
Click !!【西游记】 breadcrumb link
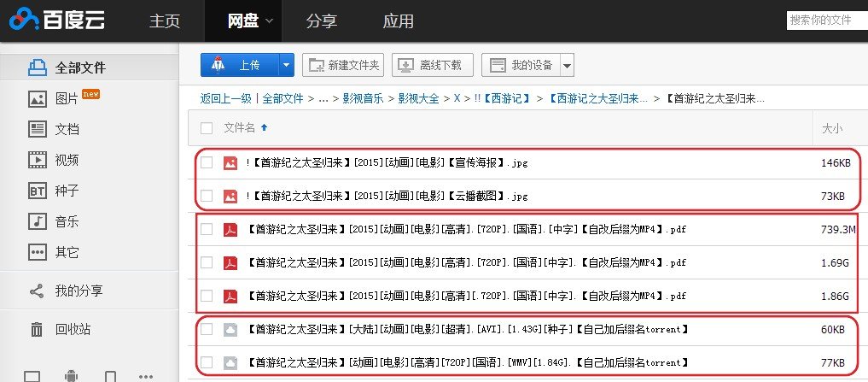pyautogui.click(x=503, y=98)
